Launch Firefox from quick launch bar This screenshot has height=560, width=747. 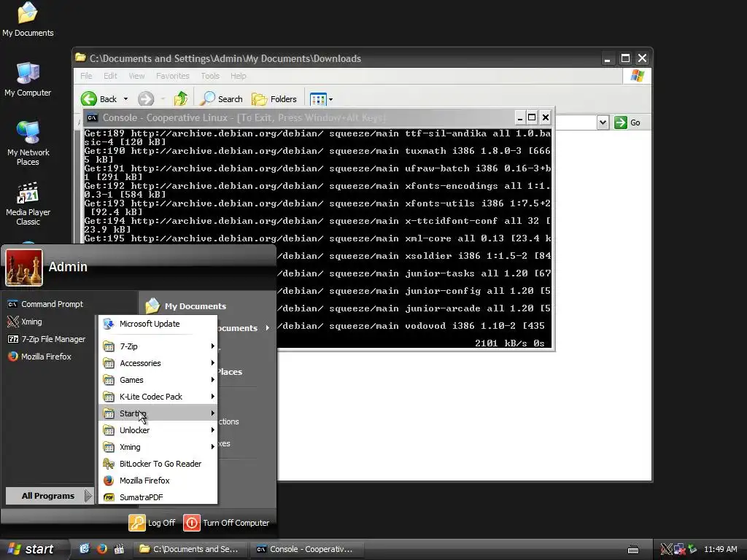pyautogui.click(x=101, y=549)
